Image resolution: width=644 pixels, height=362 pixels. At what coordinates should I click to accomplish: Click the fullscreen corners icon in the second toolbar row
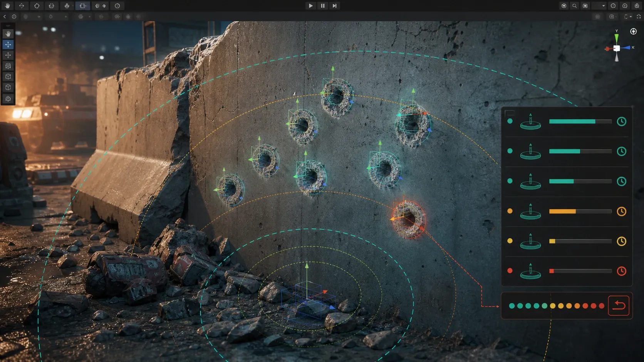tap(639, 17)
